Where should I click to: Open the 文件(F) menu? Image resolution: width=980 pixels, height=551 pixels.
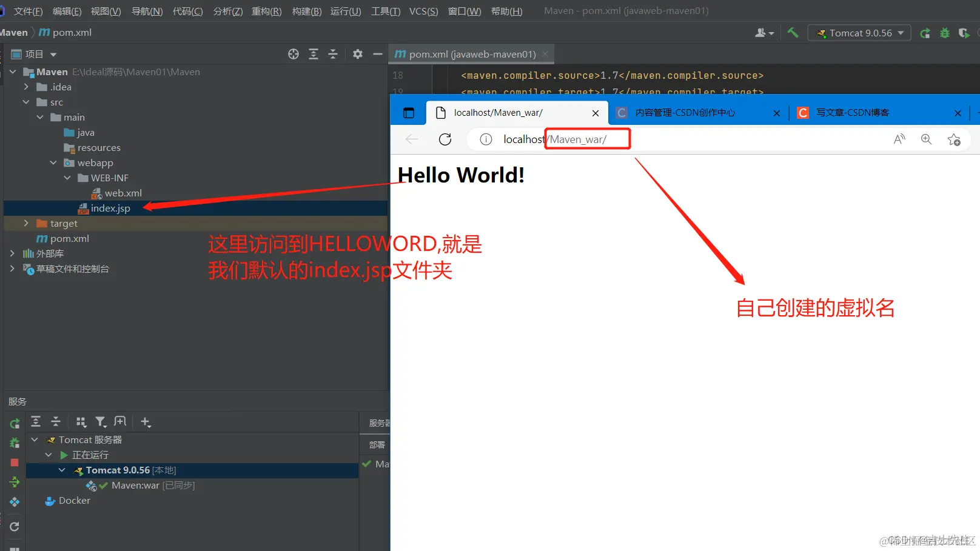coord(28,11)
